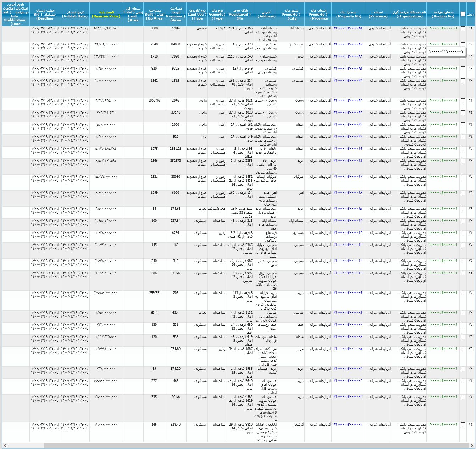Viewport: 476px width, 449px height.
Task: Click premises area value 84000 on row 17
Action: click(x=176, y=44)
